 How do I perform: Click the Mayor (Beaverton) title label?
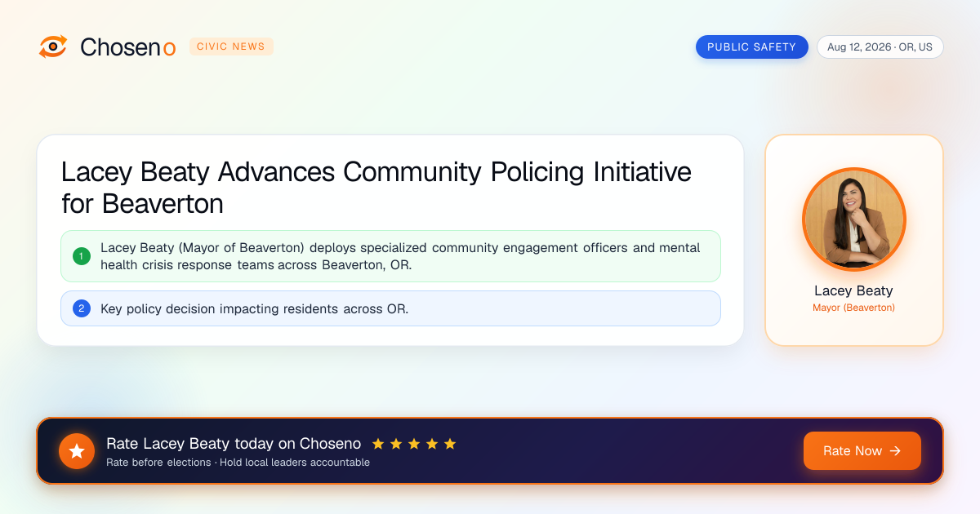[853, 308]
